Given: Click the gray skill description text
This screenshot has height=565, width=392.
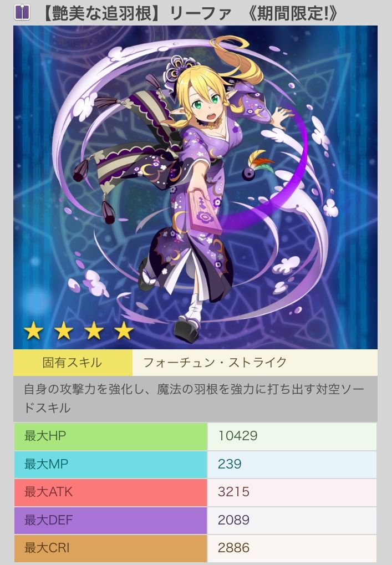Looking at the screenshot, I should click(x=195, y=399).
